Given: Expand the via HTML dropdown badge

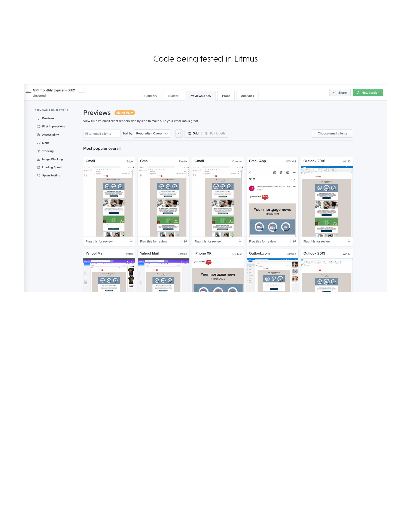Looking at the screenshot, I should 125,113.
